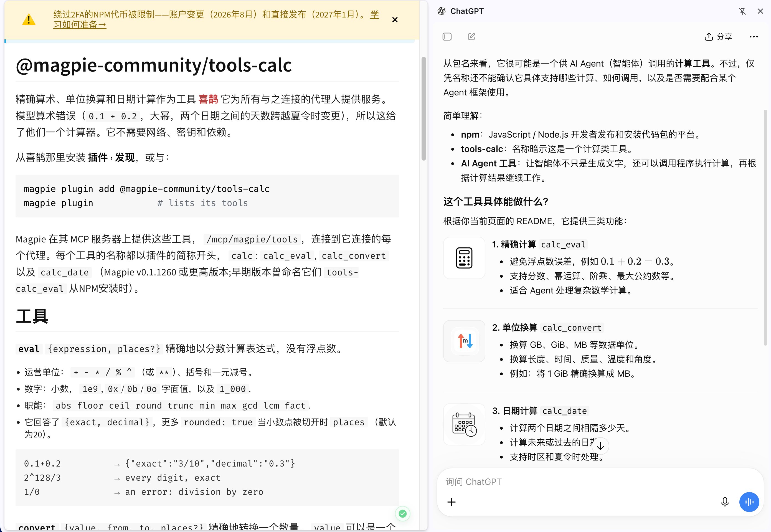This screenshot has width=771, height=532.
Task: Close the ChatGPT side panel
Action: (760, 11)
